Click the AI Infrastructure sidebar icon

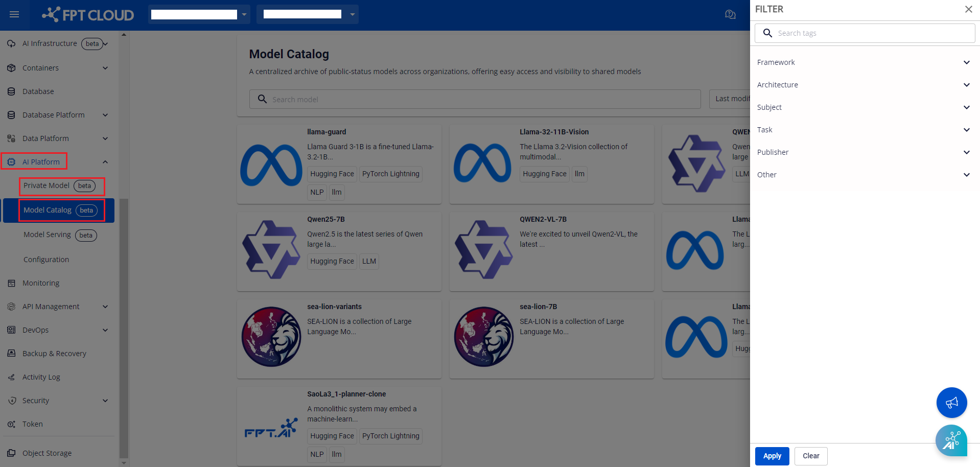pyautogui.click(x=11, y=43)
